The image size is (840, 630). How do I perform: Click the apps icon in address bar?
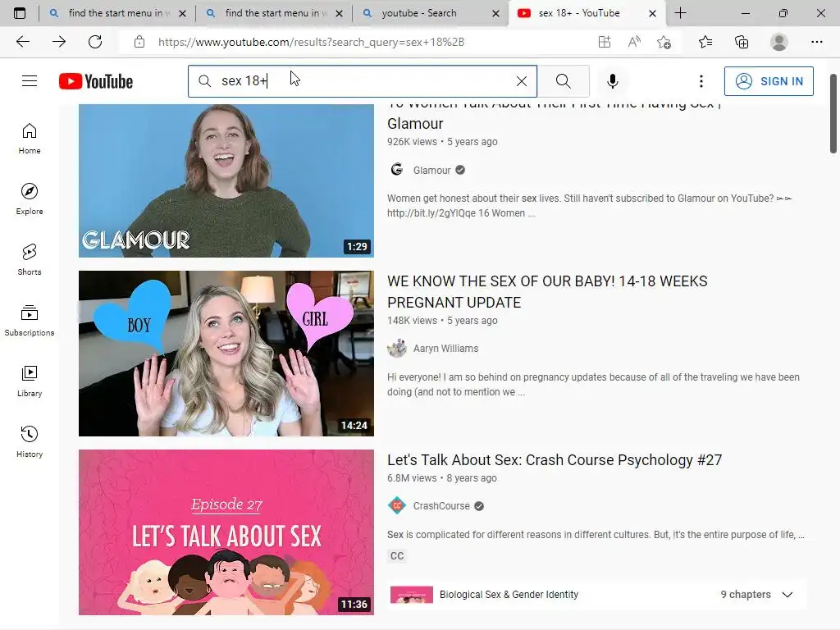(605, 42)
